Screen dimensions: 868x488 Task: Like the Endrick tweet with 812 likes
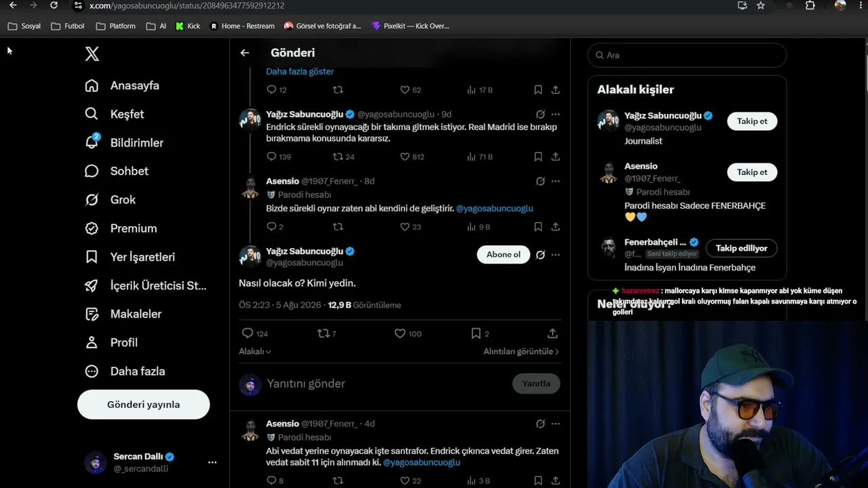[x=405, y=157]
